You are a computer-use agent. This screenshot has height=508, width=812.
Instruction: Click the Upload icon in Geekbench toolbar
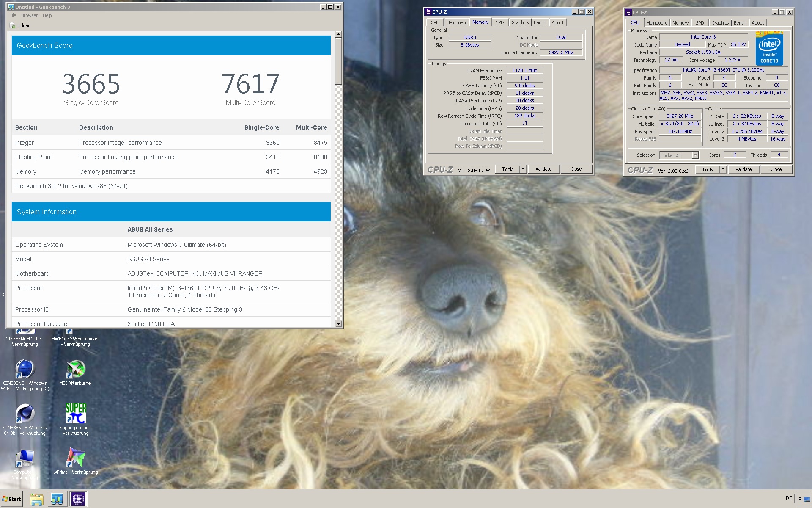pos(13,25)
